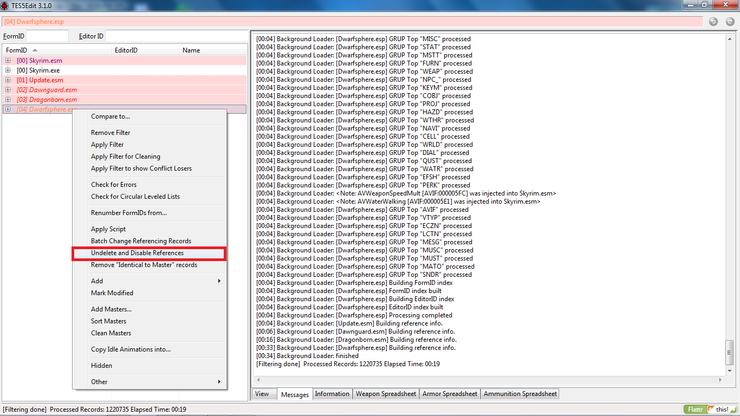
Task: Switch to the View tab
Action: click(262, 394)
